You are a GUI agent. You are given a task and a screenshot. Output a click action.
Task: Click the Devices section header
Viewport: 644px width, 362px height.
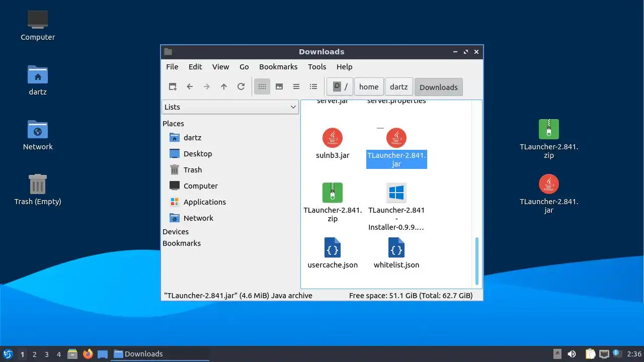(x=176, y=231)
